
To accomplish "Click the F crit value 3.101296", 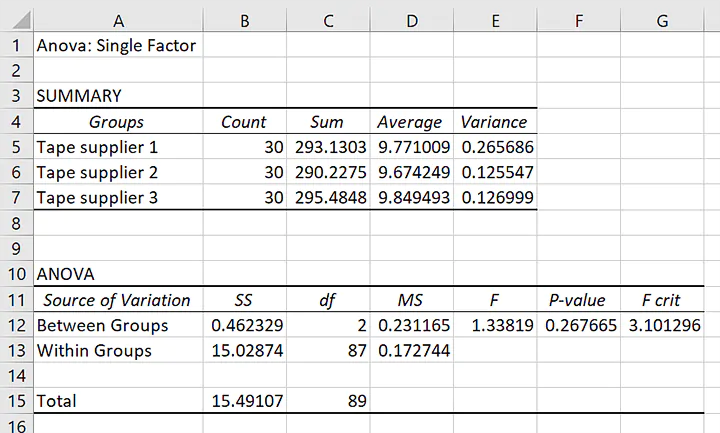I will [x=662, y=325].
